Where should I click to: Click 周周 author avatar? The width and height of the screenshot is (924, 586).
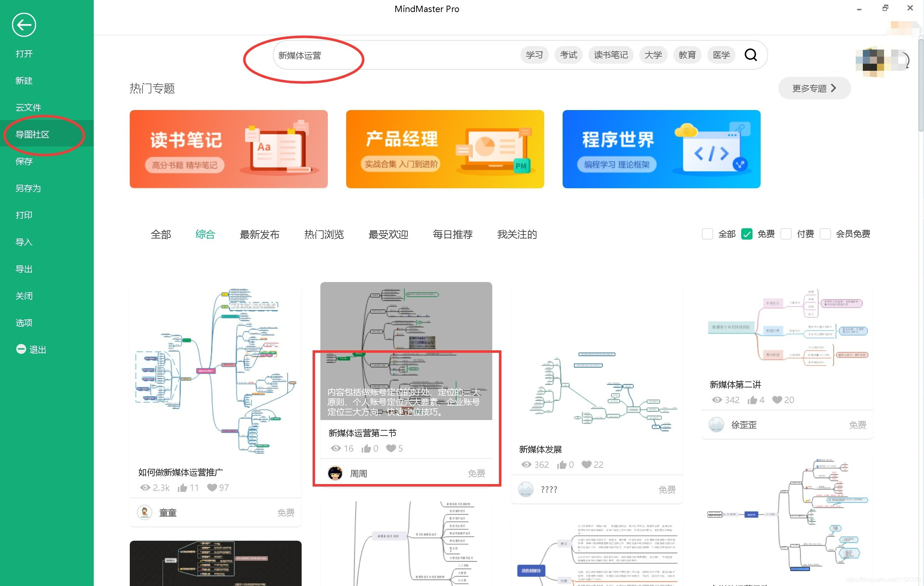coord(335,473)
